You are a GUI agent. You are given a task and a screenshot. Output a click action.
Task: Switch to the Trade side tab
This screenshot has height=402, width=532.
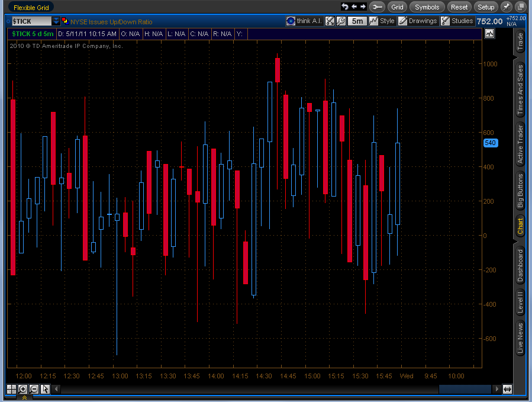(x=520, y=41)
